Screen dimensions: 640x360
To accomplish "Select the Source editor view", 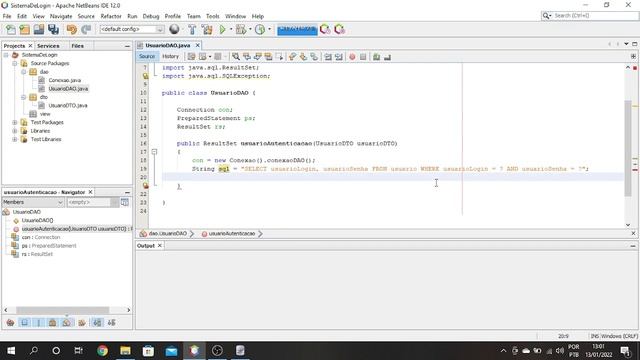I will point(147,56).
